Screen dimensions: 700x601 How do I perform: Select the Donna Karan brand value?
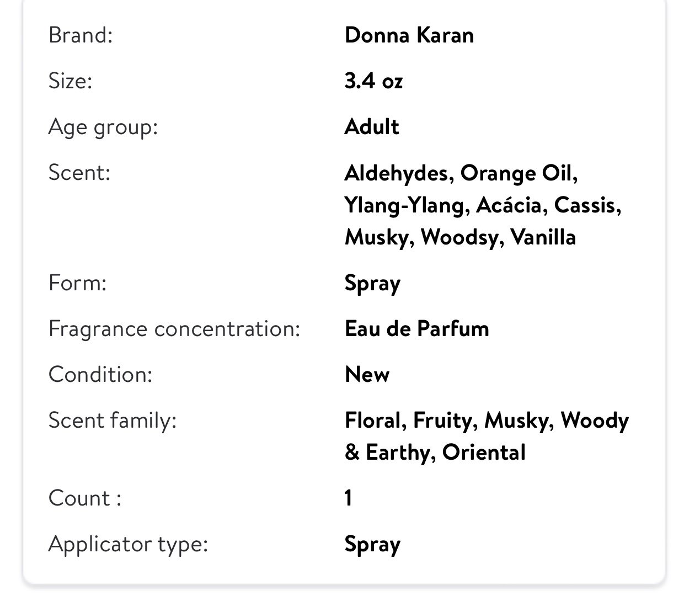click(x=409, y=35)
